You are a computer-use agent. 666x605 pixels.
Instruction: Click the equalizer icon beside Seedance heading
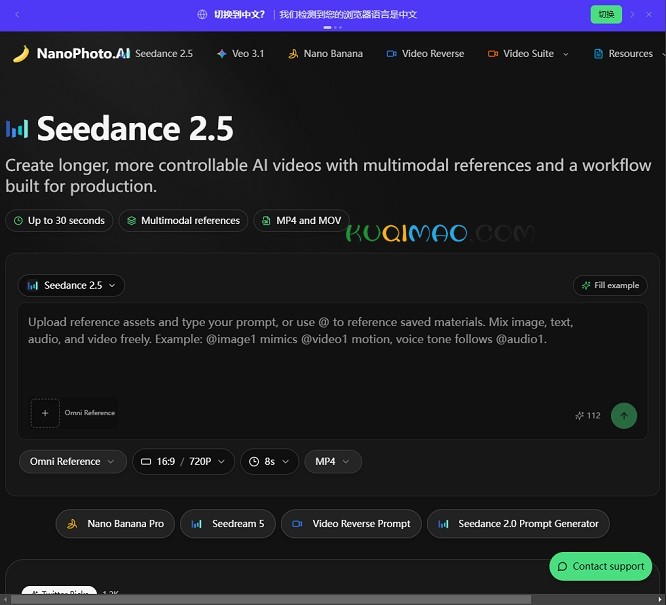tap(17, 129)
